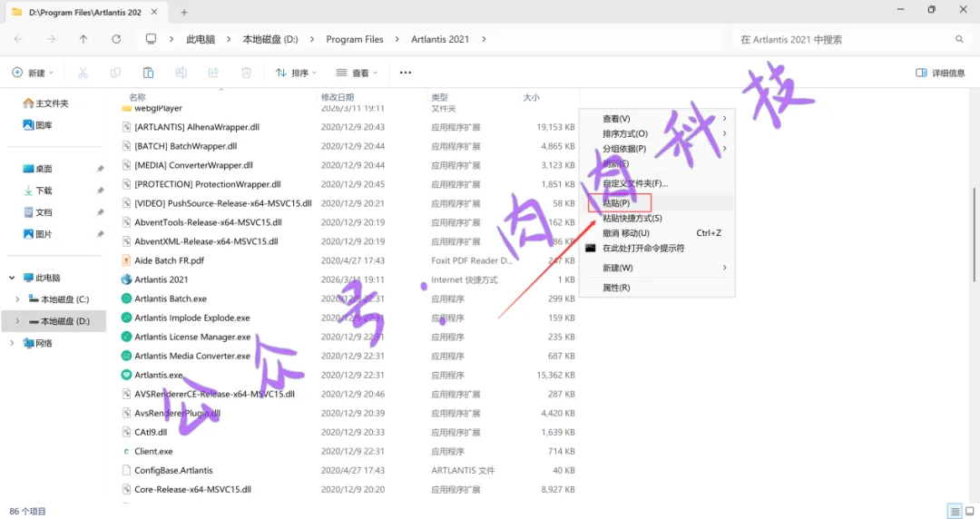980x519 pixels.
Task: Open 主文件夹 in the navigation pane
Action: (x=45, y=103)
